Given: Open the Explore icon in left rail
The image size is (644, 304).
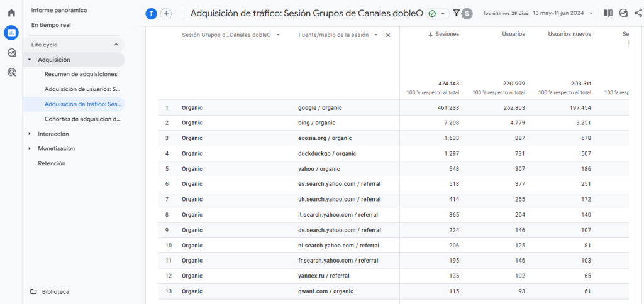Looking at the screenshot, I should tap(11, 53).
